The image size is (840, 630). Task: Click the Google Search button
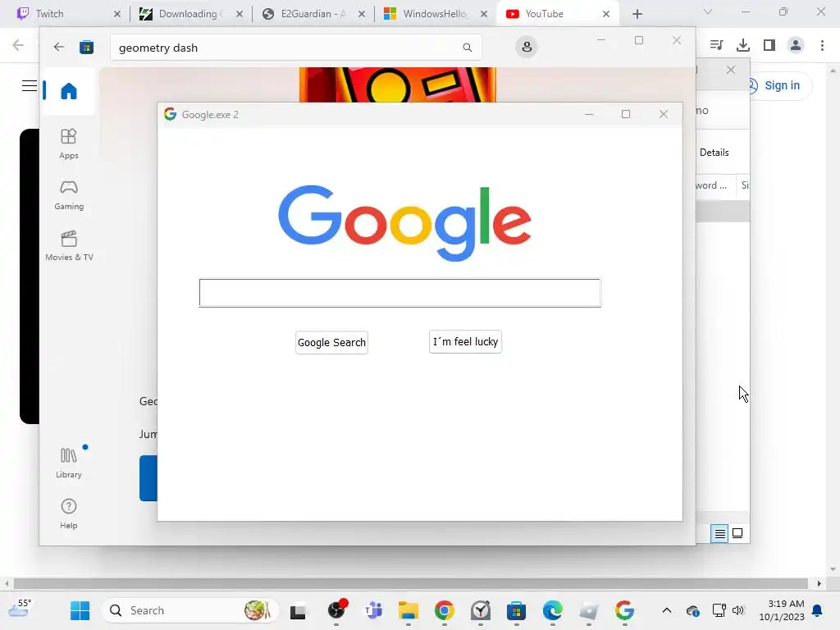point(331,342)
